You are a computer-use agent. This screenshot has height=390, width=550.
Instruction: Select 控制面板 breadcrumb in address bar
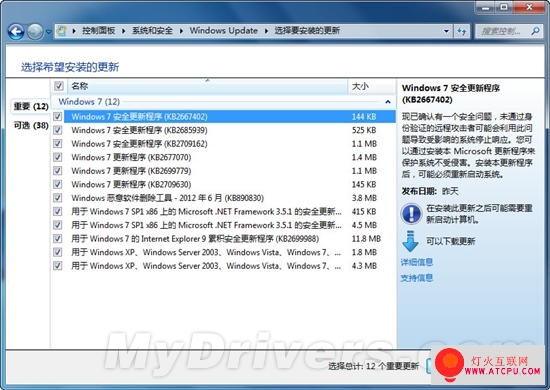pyautogui.click(x=99, y=31)
